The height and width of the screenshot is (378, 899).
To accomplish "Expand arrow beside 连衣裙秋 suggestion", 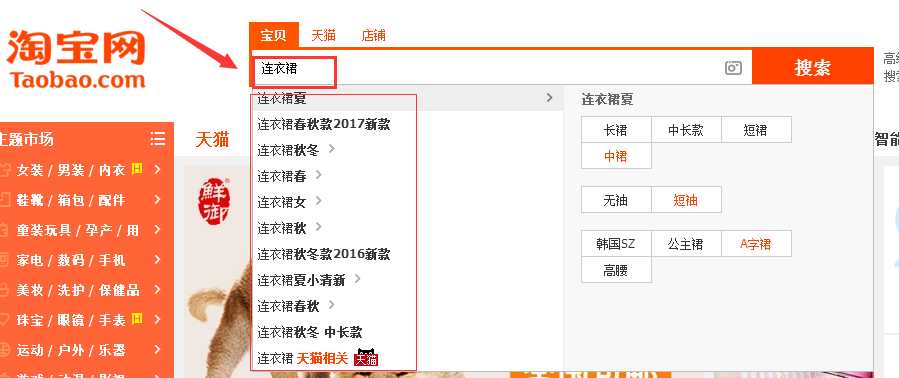I will [x=319, y=227].
